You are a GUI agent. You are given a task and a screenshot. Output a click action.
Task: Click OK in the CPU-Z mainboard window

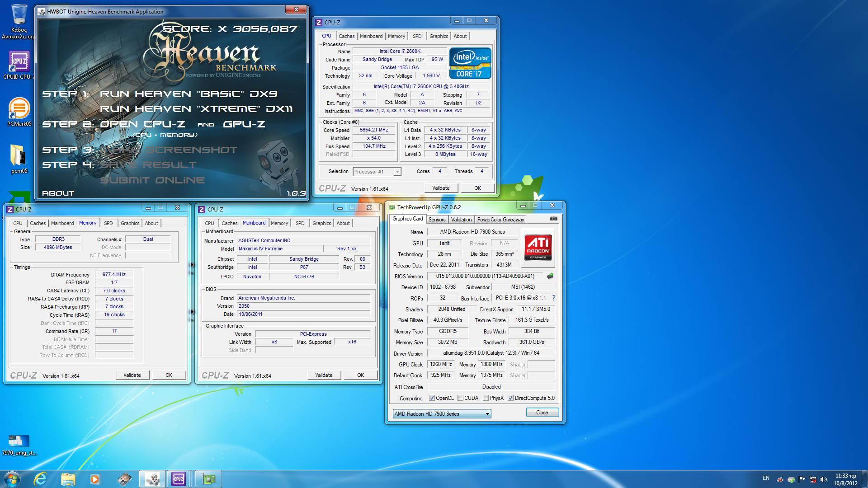pyautogui.click(x=360, y=375)
